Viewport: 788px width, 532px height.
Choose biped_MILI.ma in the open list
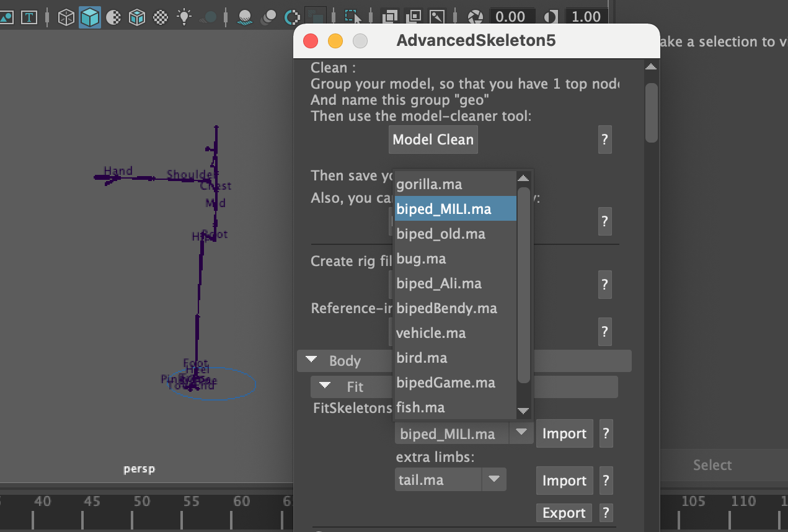(x=455, y=209)
